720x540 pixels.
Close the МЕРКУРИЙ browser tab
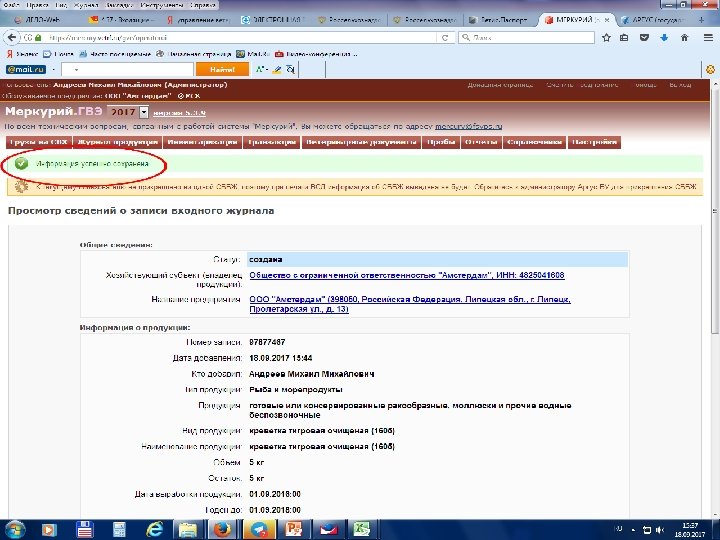[x=607, y=20]
